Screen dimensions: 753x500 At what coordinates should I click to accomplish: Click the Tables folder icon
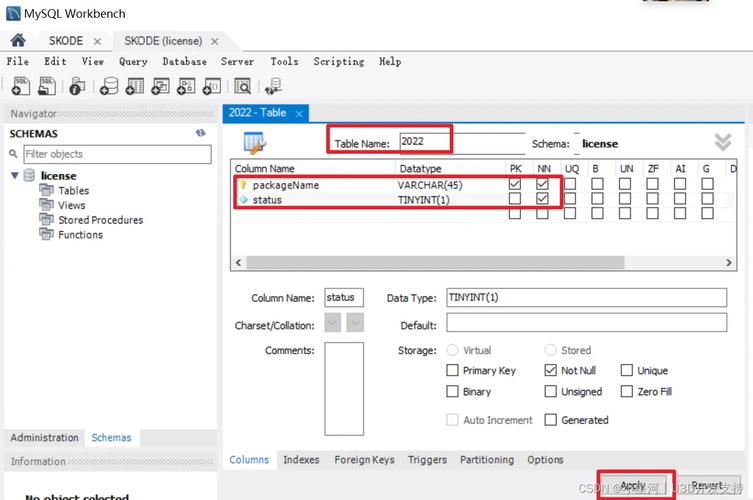47,190
